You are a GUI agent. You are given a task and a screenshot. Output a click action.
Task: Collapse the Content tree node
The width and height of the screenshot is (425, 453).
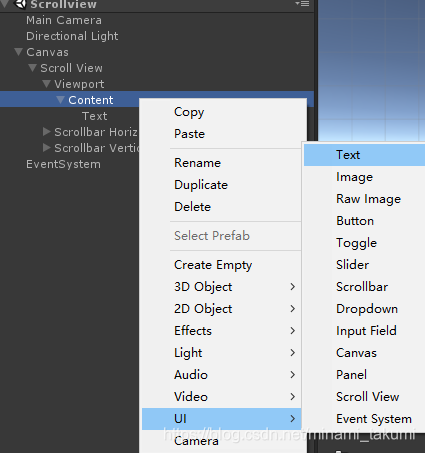61,100
